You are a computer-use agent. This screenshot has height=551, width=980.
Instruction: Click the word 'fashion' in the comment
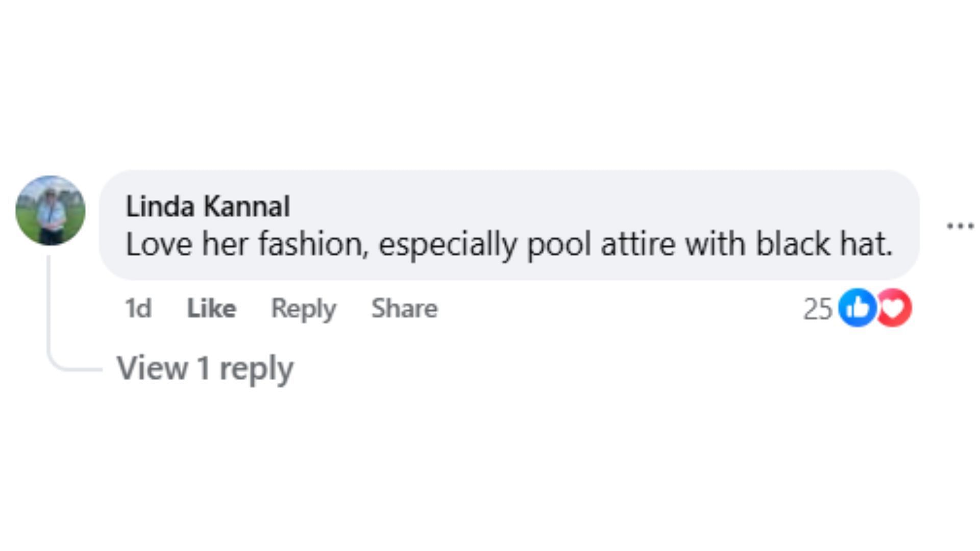click(312, 244)
